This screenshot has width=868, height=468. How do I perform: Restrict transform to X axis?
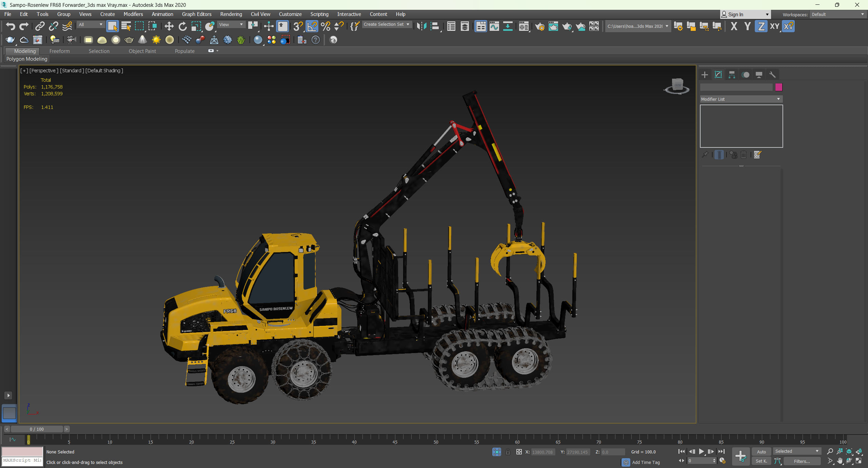[734, 26]
